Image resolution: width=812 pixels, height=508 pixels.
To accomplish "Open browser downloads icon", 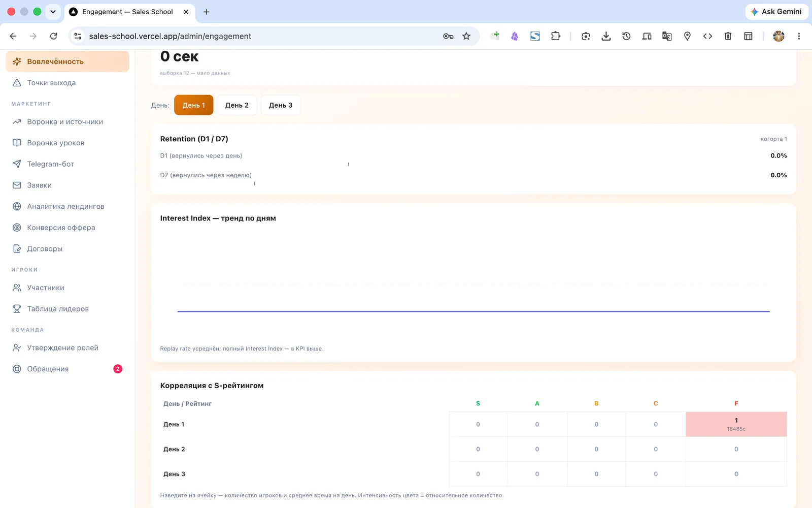I will coord(606,36).
